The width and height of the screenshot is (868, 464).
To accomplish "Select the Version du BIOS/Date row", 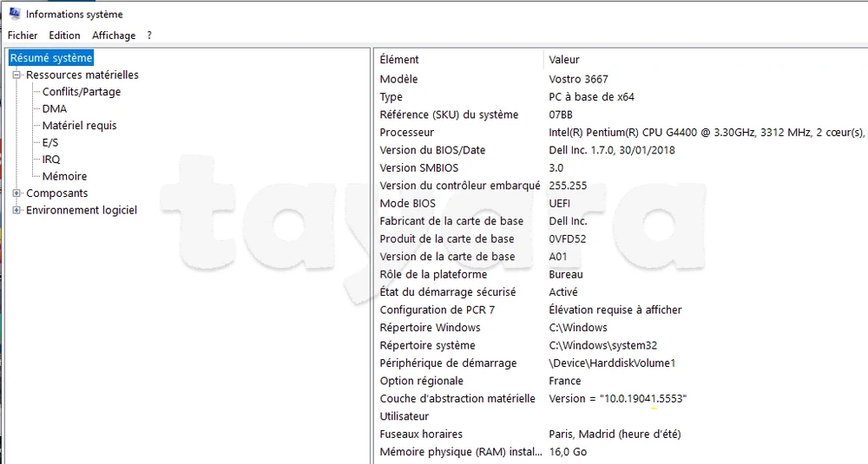I will [432, 150].
